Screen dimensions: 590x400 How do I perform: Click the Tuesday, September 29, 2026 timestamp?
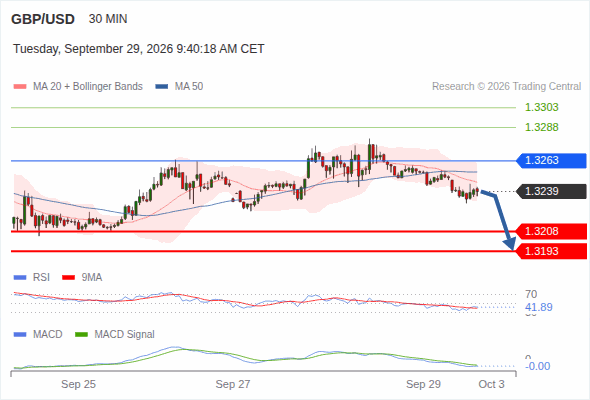coord(139,49)
